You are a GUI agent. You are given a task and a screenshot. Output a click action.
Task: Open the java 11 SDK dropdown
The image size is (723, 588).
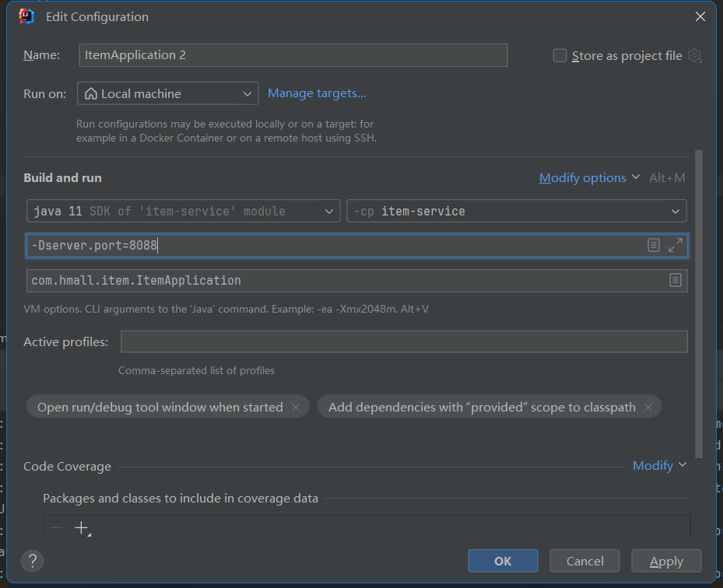[183, 211]
